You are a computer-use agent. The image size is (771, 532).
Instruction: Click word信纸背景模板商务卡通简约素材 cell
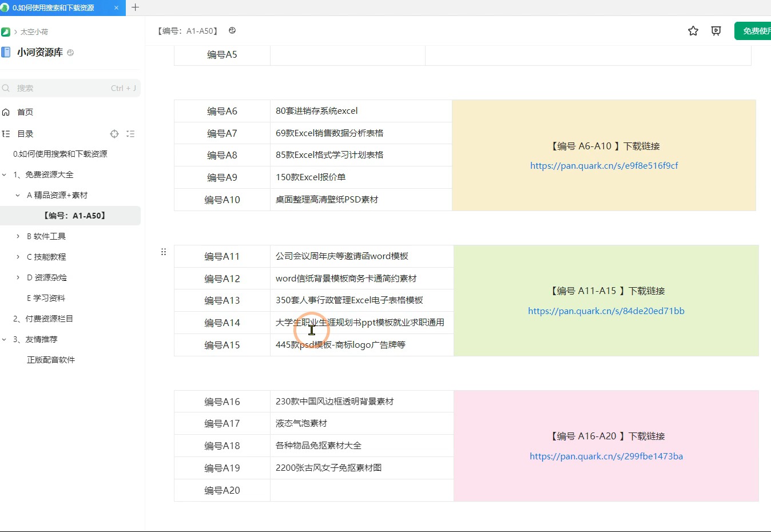pos(362,279)
